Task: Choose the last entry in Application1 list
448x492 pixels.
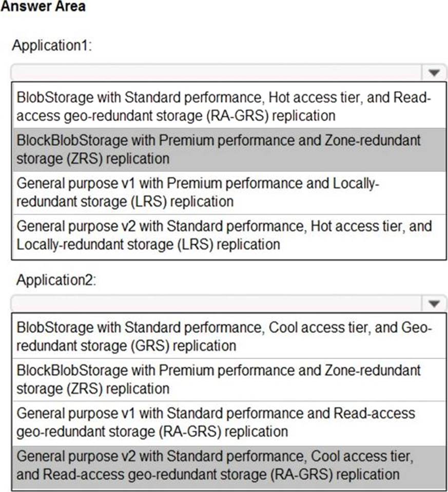Action: pyautogui.click(x=224, y=235)
